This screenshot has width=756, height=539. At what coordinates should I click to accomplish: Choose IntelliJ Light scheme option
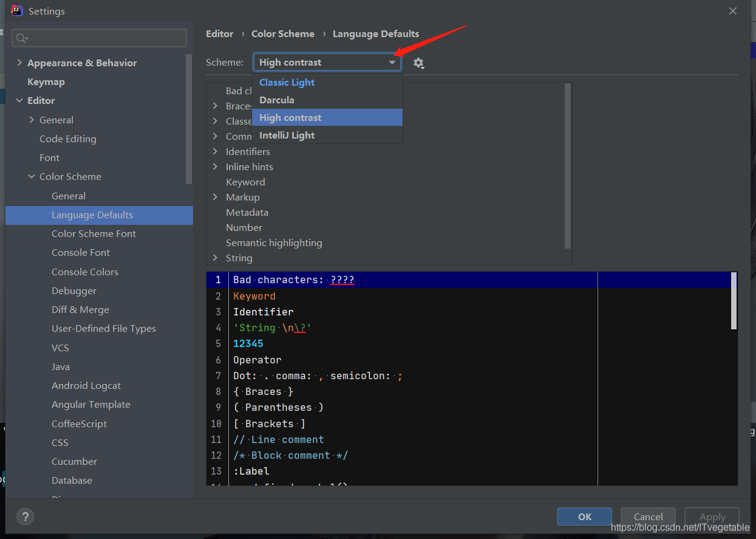[327, 136]
